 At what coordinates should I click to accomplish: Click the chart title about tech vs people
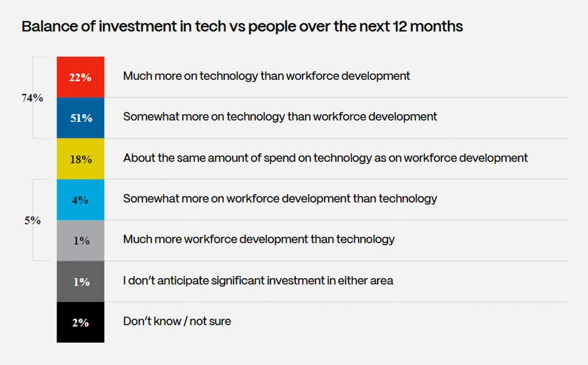pyautogui.click(x=242, y=26)
